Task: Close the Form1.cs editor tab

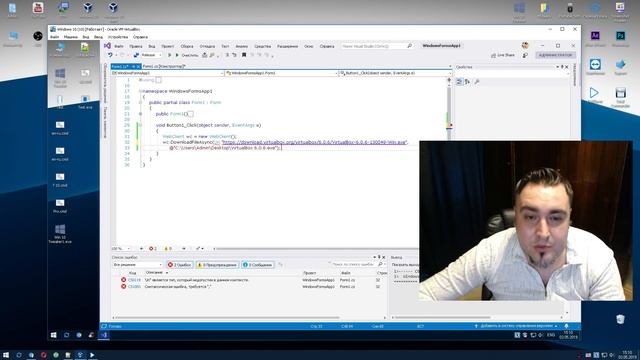Action: coord(138,67)
